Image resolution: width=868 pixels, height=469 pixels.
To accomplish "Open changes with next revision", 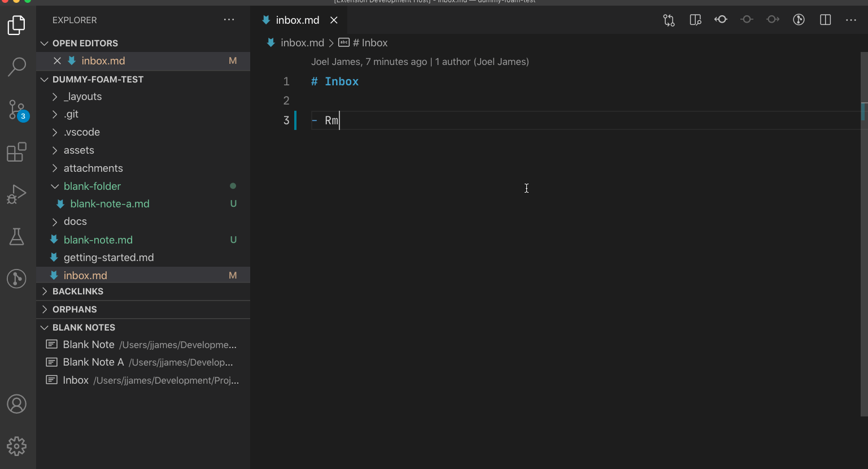I will 773,20.
